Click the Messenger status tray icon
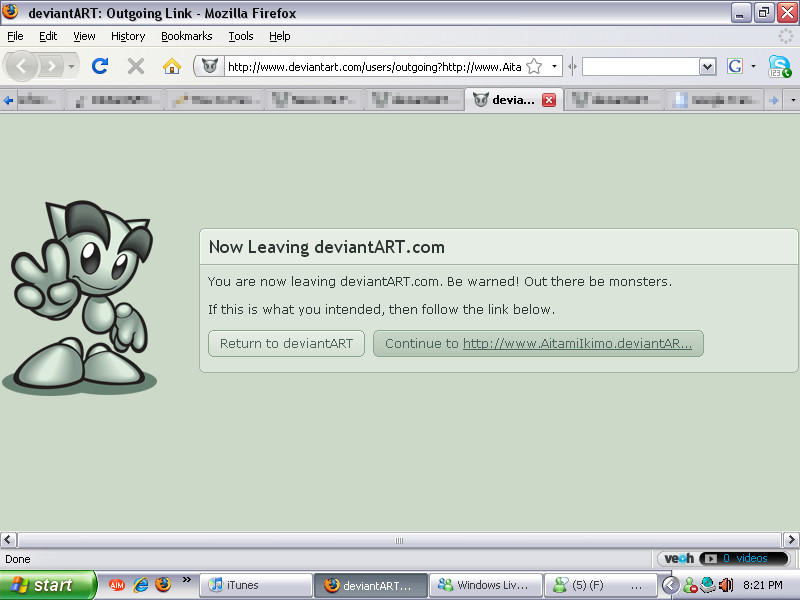This screenshot has height=600, width=800. 691,585
